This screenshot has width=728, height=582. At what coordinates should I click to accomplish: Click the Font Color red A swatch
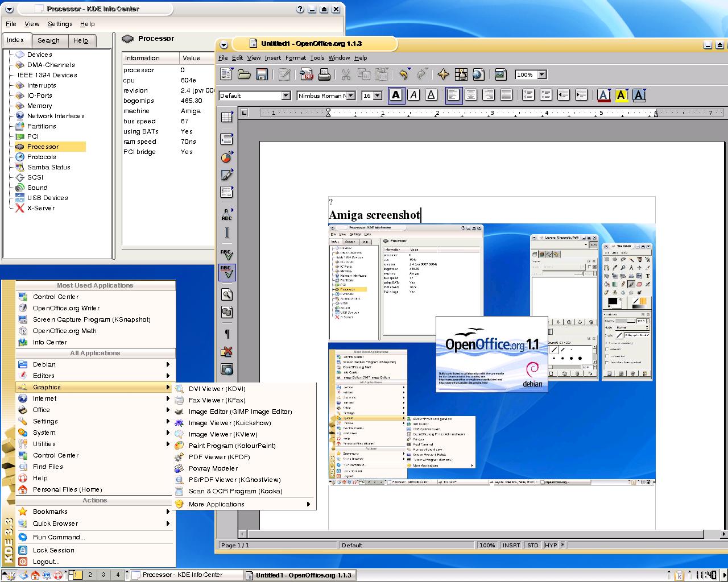[x=604, y=95]
